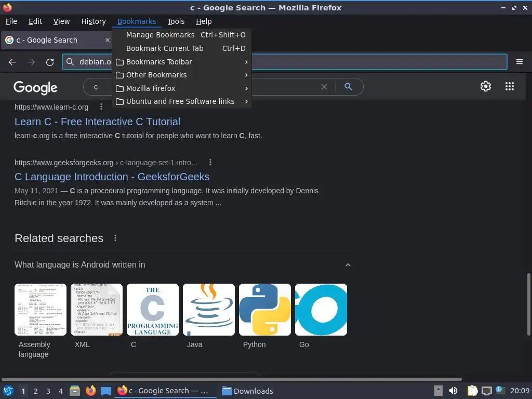The image size is (532, 399).
Task: Expand the Bookmarks Toolbar folder submenu
Action: 181,62
